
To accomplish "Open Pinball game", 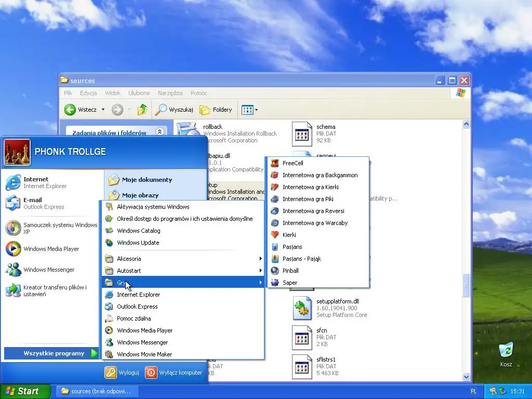I will point(318,270).
